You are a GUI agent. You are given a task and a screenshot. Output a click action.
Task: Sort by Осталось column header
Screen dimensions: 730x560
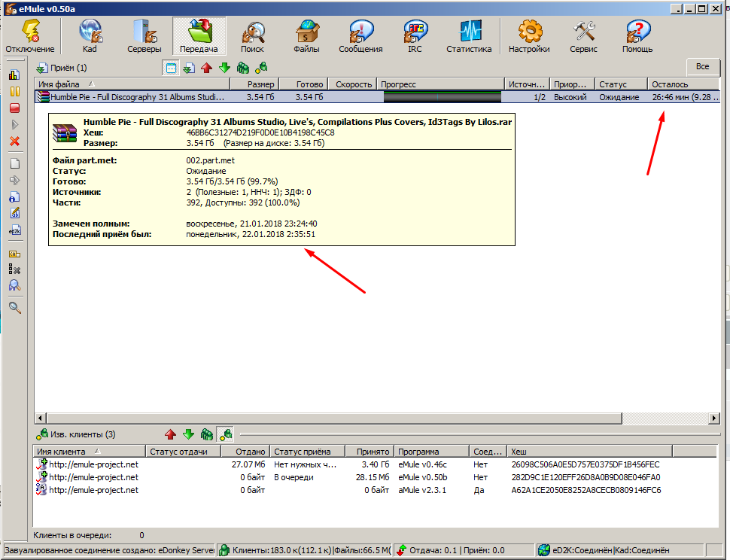pos(683,84)
